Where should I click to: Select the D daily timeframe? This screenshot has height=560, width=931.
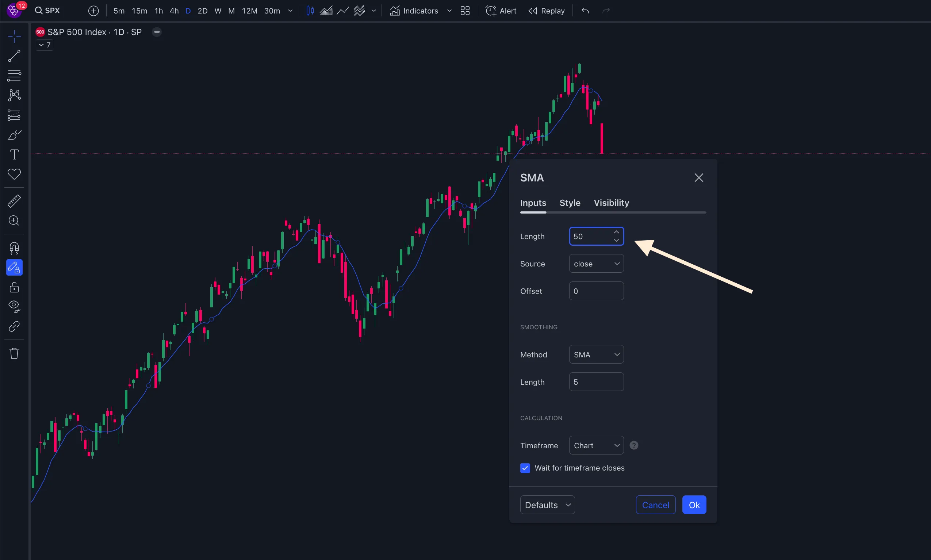click(188, 11)
